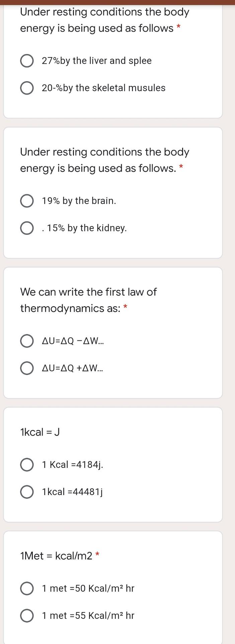This screenshot has height=644, width=235.
Task: Click the second resting conditions question heading
Action: click(105, 160)
